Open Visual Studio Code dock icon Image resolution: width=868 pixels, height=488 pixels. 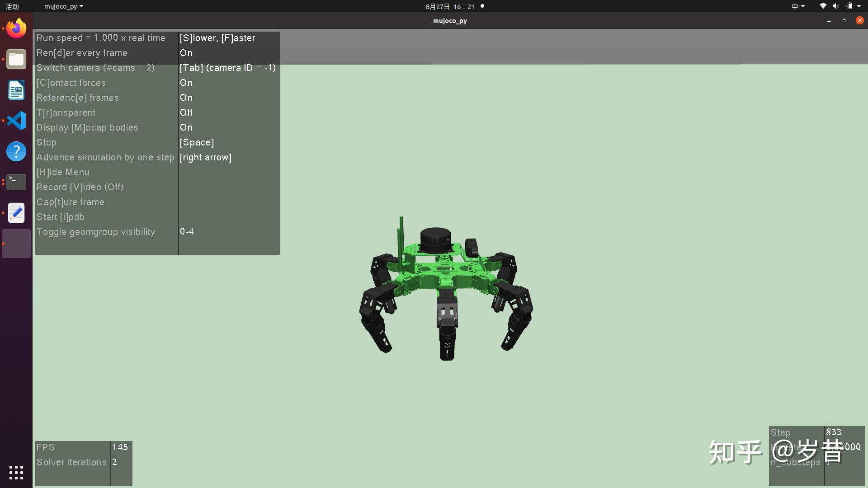(16, 121)
